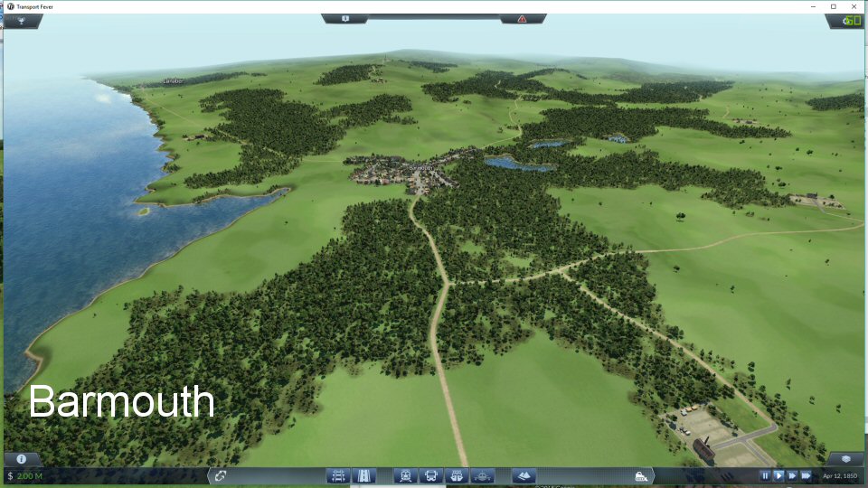The height and width of the screenshot is (488, 868).
Task: Open the map layers menu
Action: (846, 459)
